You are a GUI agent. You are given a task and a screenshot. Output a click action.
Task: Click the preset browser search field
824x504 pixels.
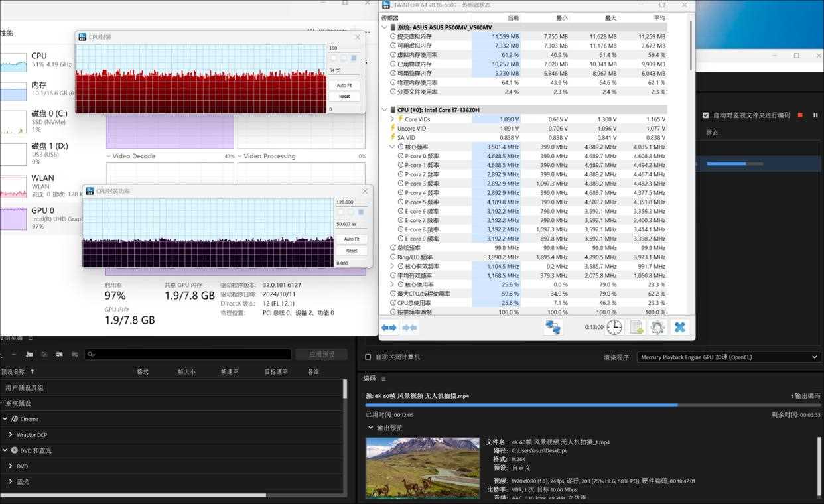coord(189,355)
